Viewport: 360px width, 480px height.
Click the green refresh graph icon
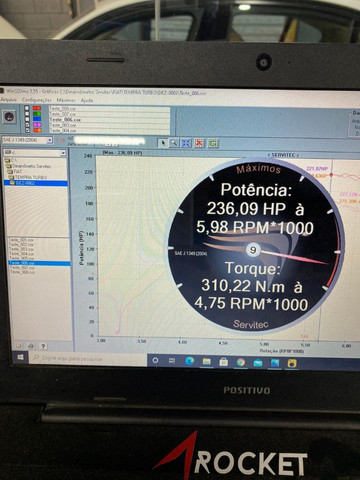[213, 143]
